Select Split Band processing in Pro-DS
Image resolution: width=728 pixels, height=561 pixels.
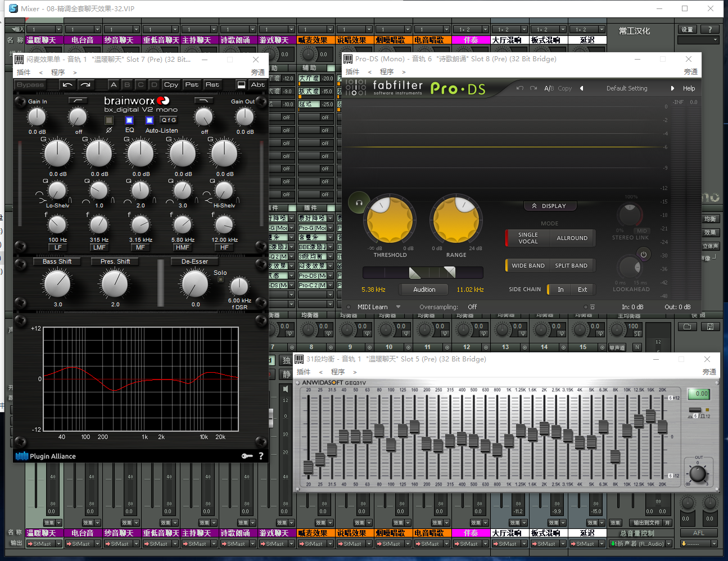pos(571,265)
